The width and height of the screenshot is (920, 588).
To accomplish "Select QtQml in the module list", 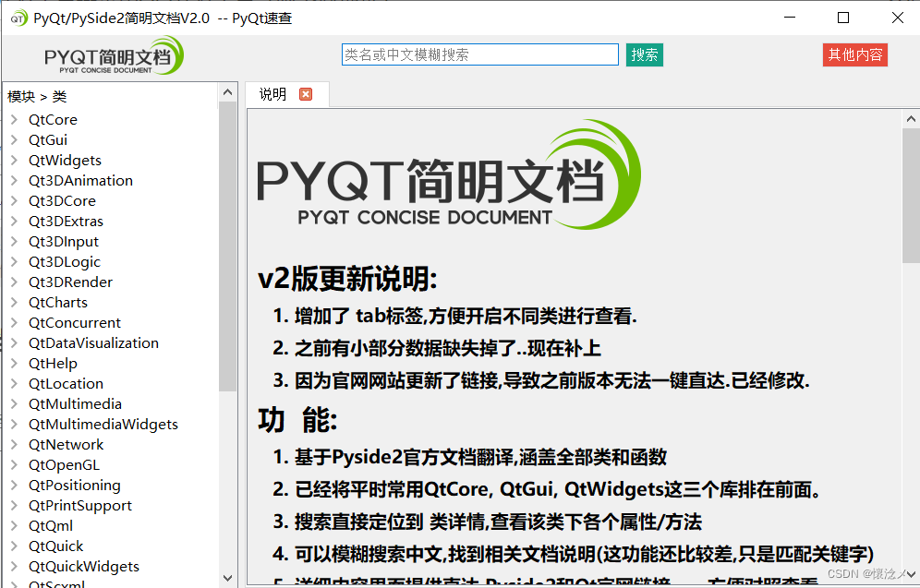I will click(51, 526).
